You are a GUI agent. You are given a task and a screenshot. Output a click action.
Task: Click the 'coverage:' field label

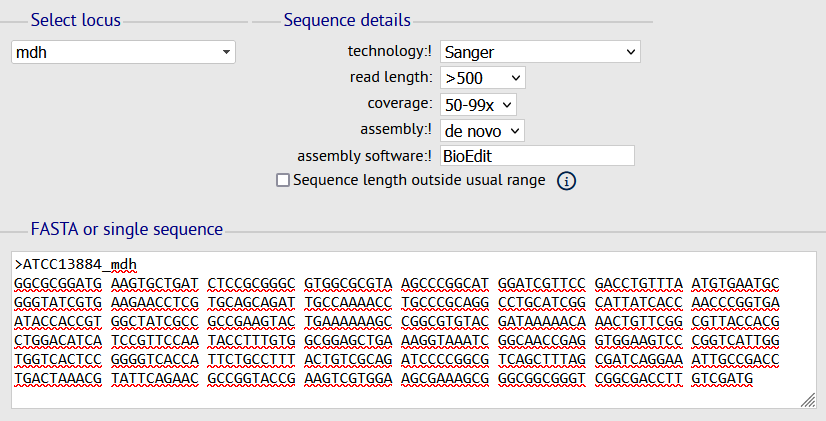point(400,103)
